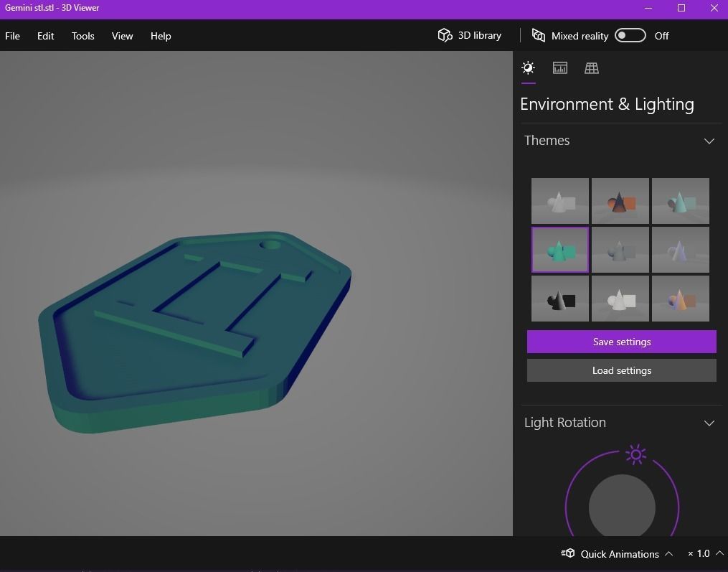The height and width of the screenshot is (572, 728).
Task: Select the pale lavender theme thumbnail
Action: (x=681, y=250)
